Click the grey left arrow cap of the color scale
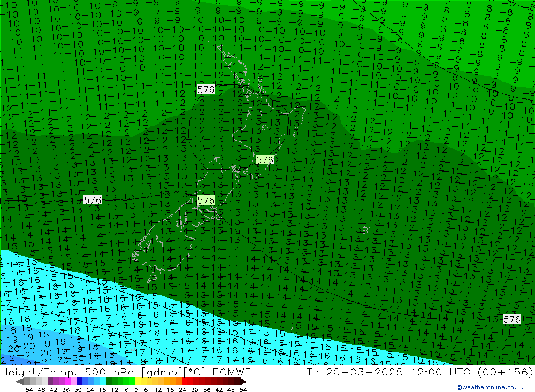Screen dimensions: 535x392 19,382
